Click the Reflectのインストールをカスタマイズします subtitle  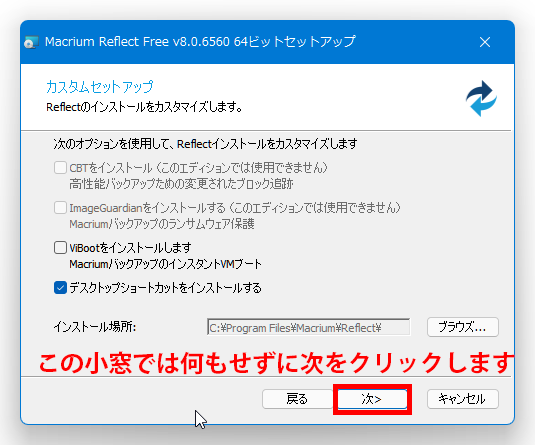point(144,107)
